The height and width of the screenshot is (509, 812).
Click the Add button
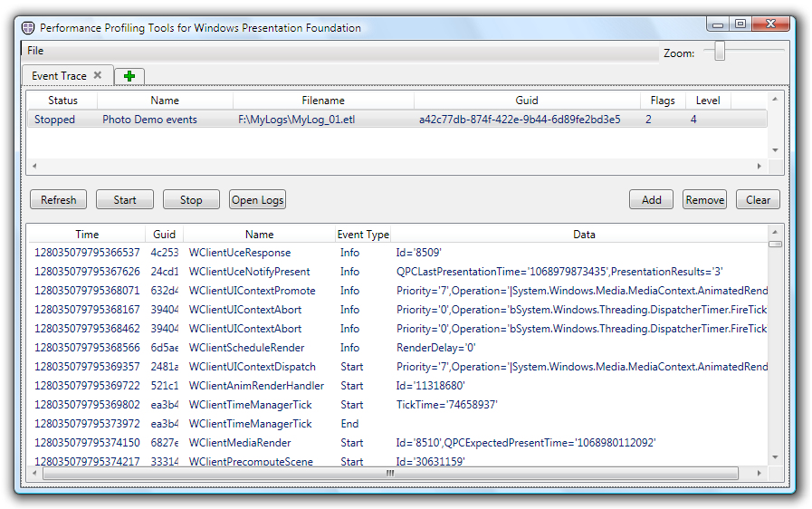tap(652, 199)
